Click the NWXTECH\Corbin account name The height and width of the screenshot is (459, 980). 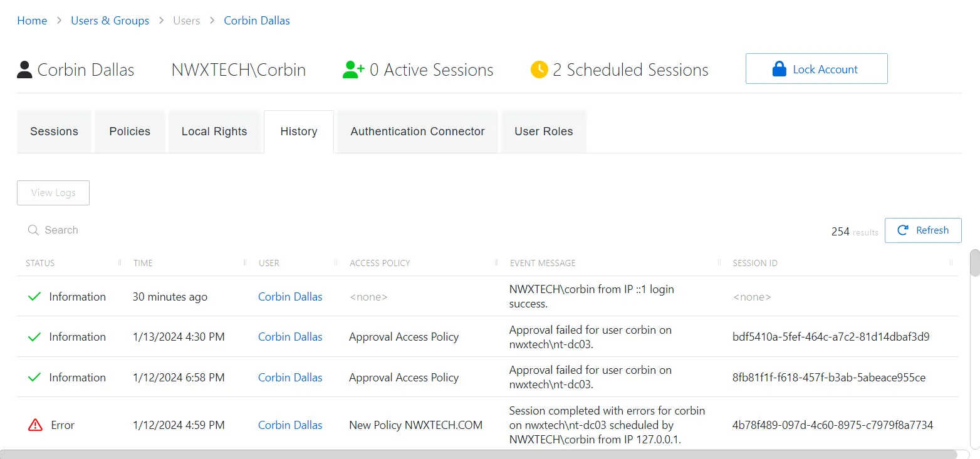pos(239,70)
